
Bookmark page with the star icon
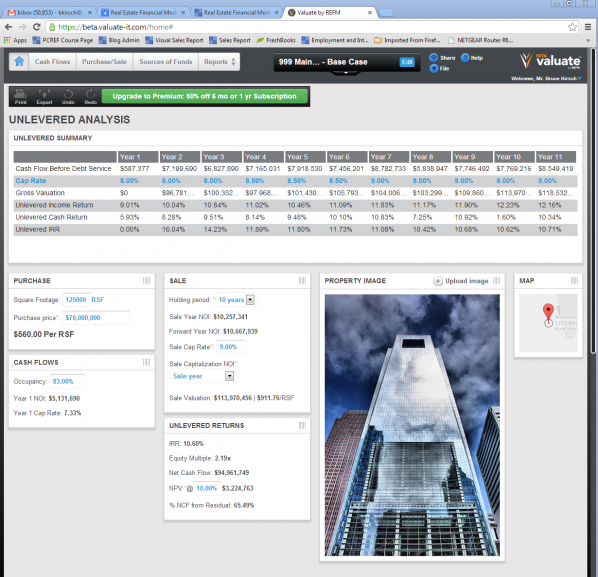572,27
